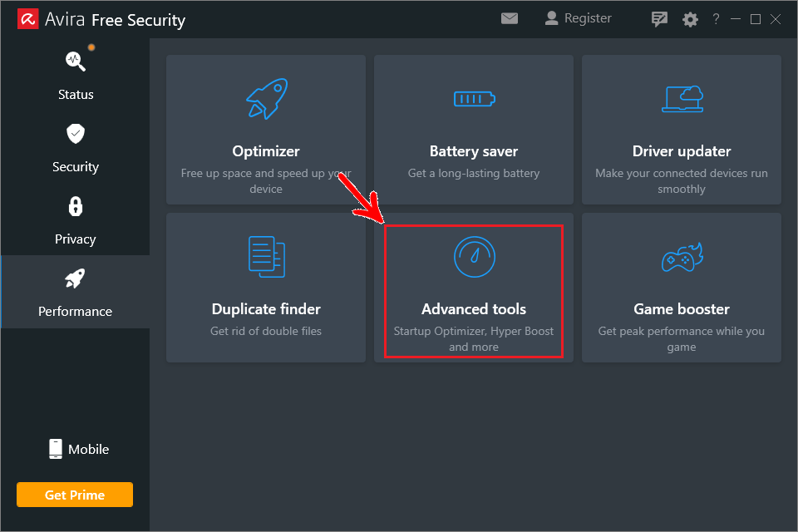Switch to Privacy section label
The height and width of the screenshot is (532, 798).
point(76,239)
